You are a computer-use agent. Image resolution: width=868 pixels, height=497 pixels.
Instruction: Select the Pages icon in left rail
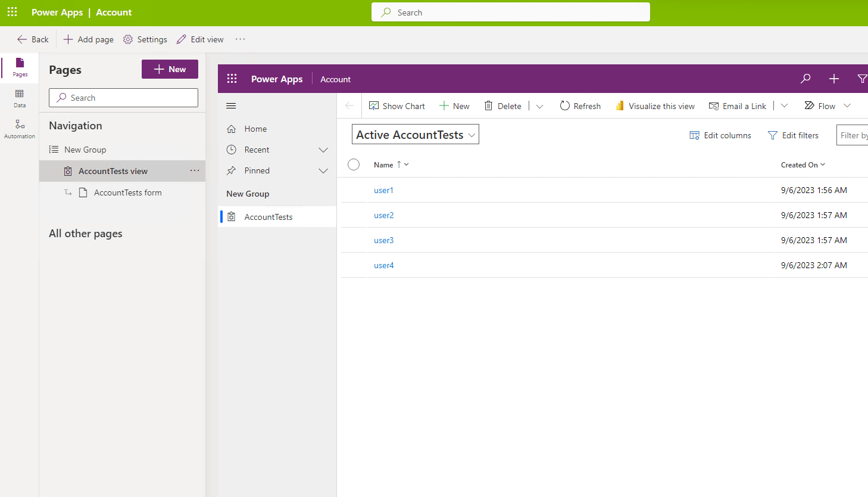[x=20, y=67]
